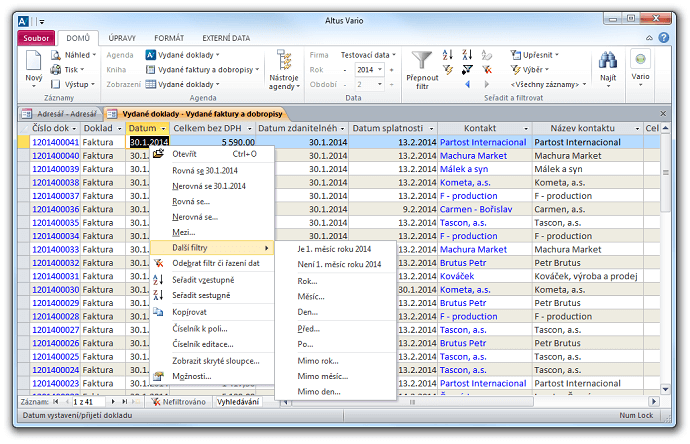Screen dimensions: 690x444
Task: Choose Zobrazit skryté sloupce... menu entry
Action: tap(212, 361)
